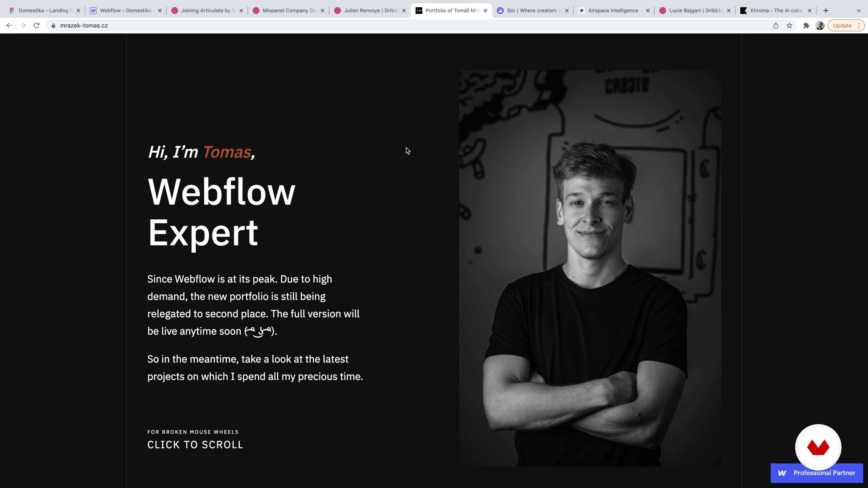Screen dimensions: 868x488
Task: Open a new browser tab
Action: 826,10
